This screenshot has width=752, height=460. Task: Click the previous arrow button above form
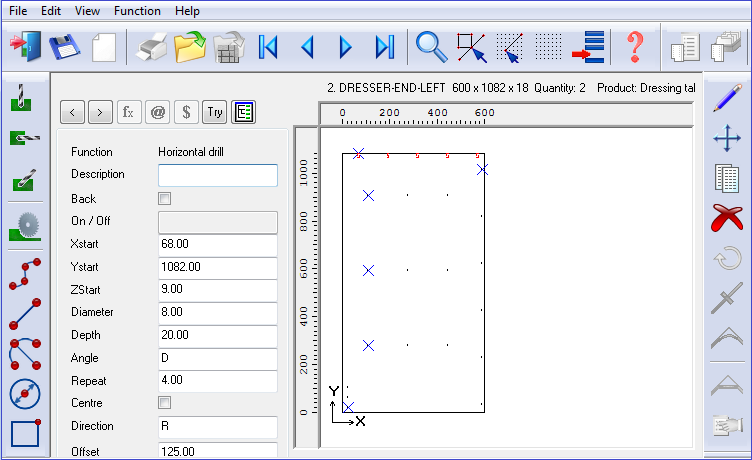[72, 112]
